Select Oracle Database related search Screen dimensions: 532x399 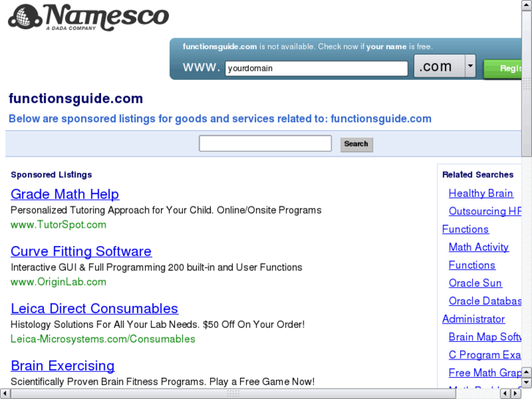pos(485,301)
